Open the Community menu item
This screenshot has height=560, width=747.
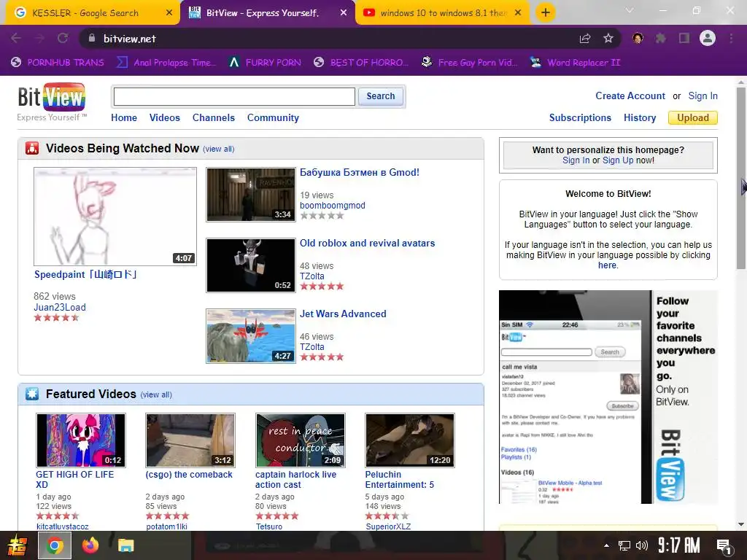click(273, 117)
